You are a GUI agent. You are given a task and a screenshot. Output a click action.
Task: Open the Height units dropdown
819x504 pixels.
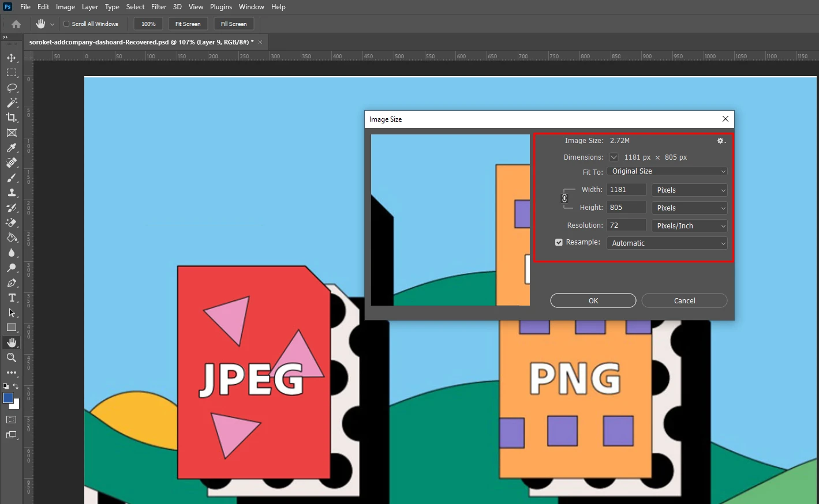coord(690,208)
